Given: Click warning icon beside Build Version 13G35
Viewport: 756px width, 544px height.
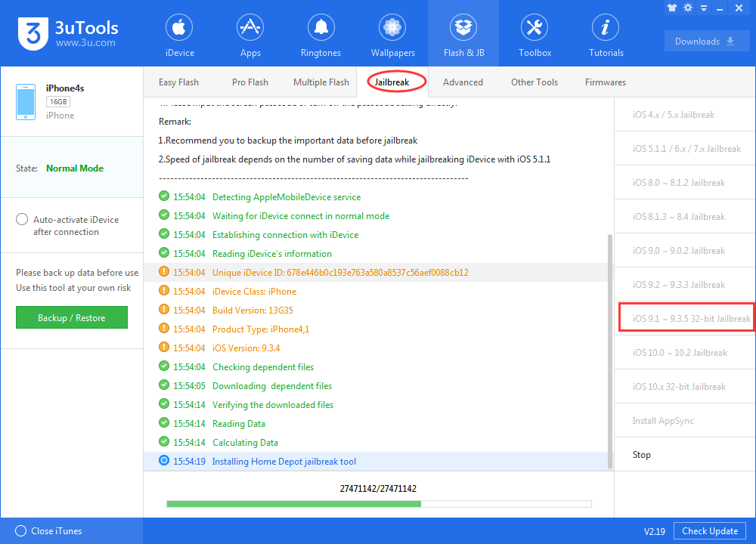Looking at the screenshot, I should [x=164, y=309].
